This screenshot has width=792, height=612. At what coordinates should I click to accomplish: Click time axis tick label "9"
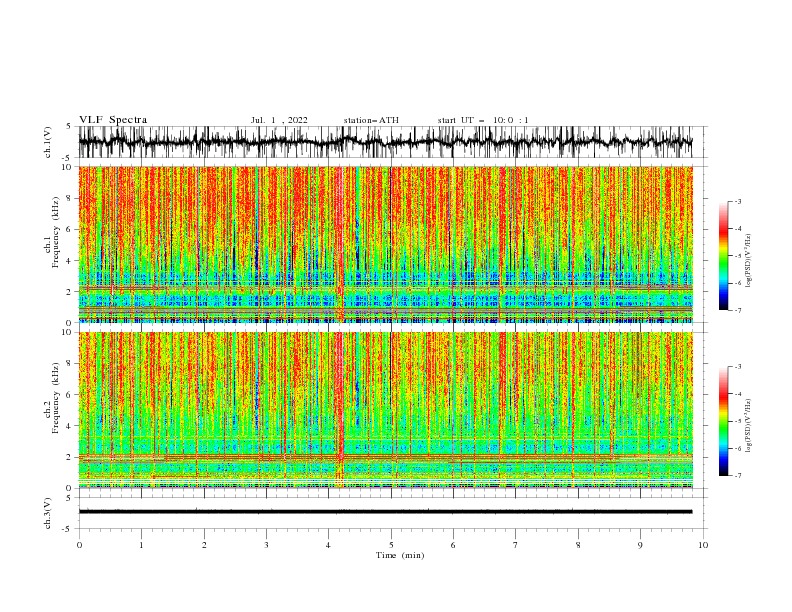[640, 545]
